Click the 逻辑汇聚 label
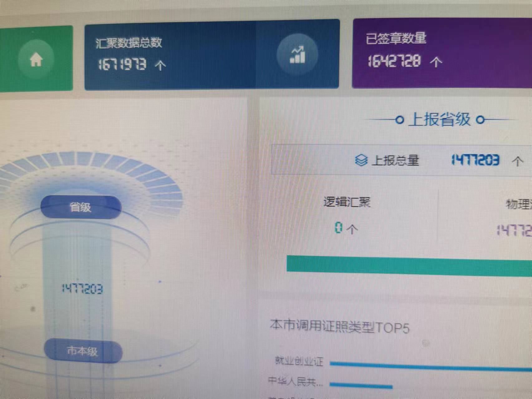Image resolution: width=532 pixels, height=399 pixels. (x=347, y=202)
